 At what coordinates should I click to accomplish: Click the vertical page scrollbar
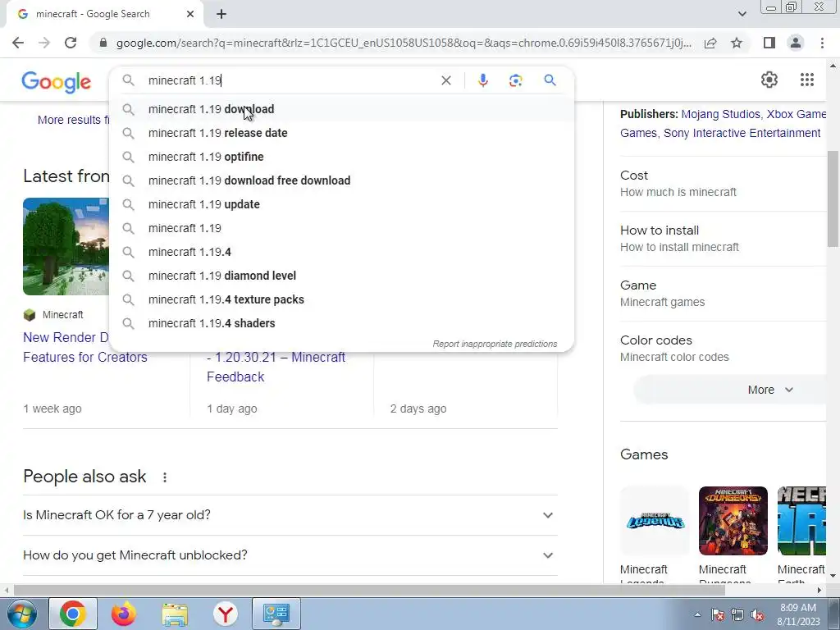click(x=833, y=199)
